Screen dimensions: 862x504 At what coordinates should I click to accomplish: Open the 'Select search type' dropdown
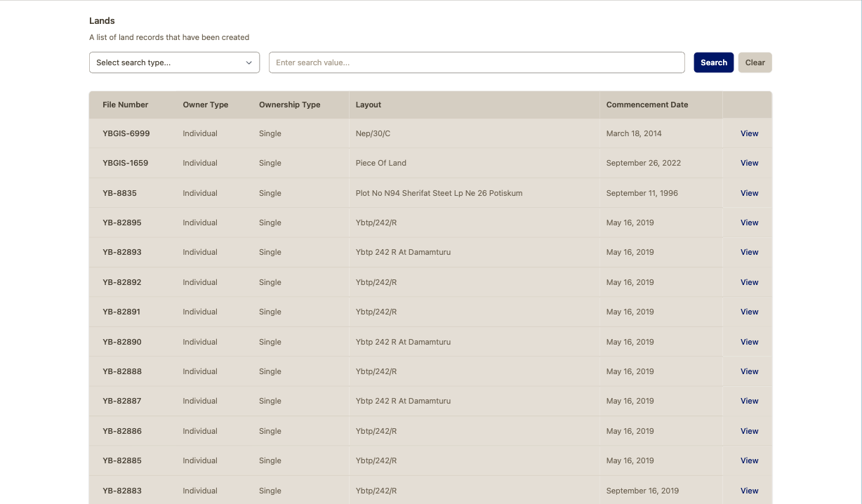(174, 62)
